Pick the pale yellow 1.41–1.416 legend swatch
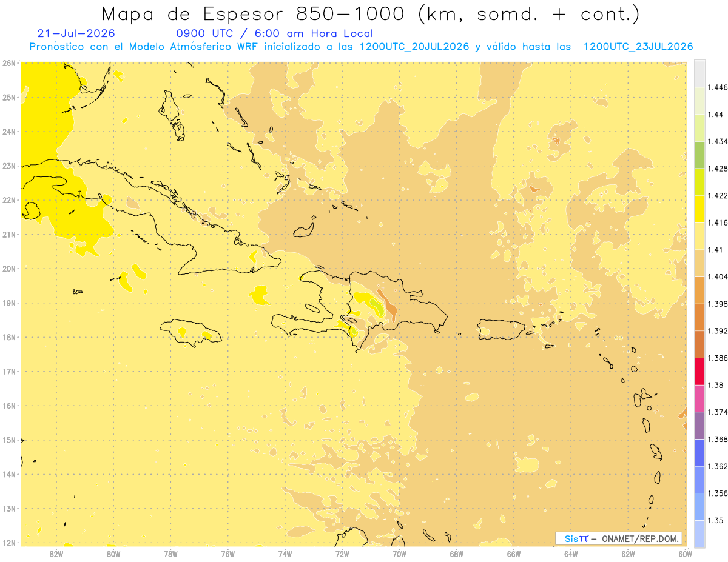Viewport: 728px width, 562px height. tap(699, 236)
